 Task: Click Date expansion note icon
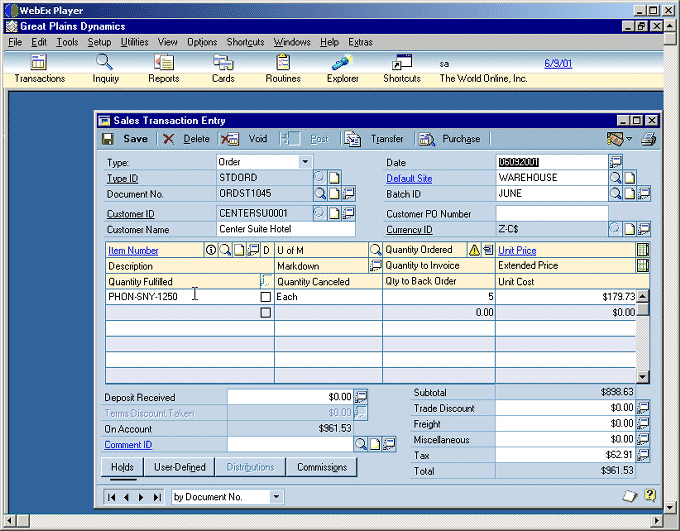(x=615, y=162)
